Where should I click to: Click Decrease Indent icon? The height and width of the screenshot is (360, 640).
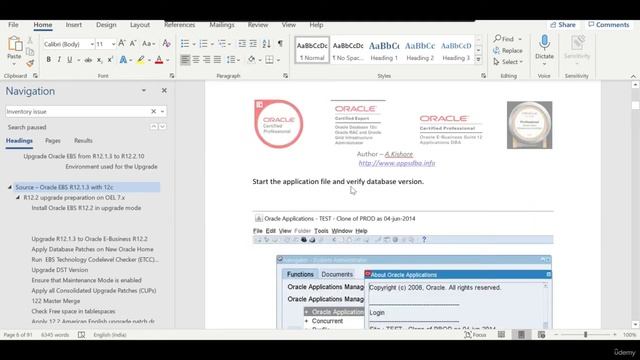point(242,43)
